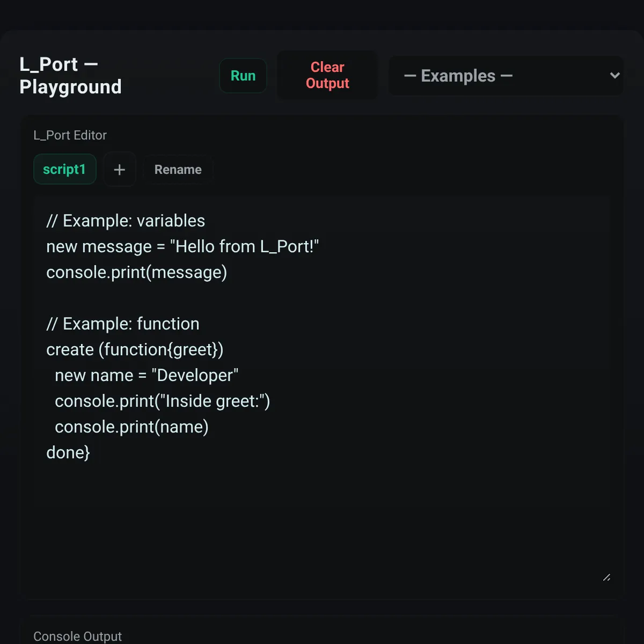The width and height of the screenshot is (644, 644).
Task: Add a new script with the plus icon
Action: coord(120,170)
